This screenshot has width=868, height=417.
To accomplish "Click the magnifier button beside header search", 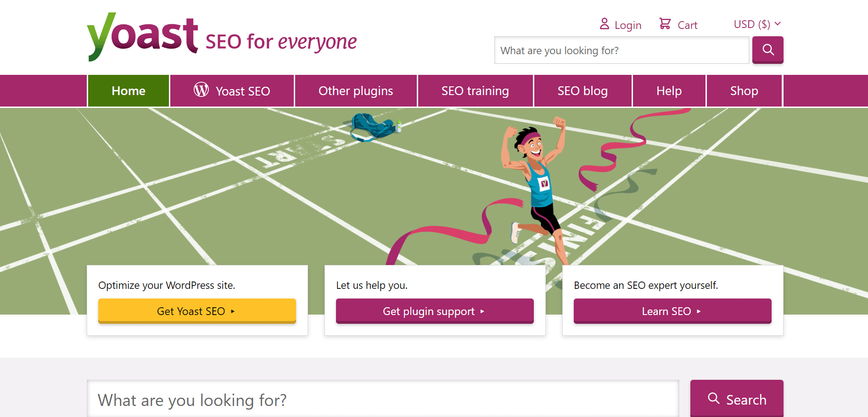I will [767, 50].
